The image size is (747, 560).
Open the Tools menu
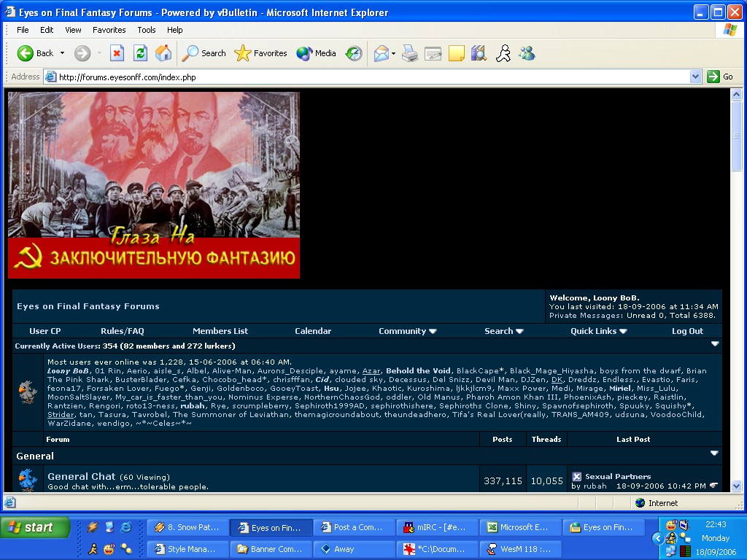(x=146, y=30)
